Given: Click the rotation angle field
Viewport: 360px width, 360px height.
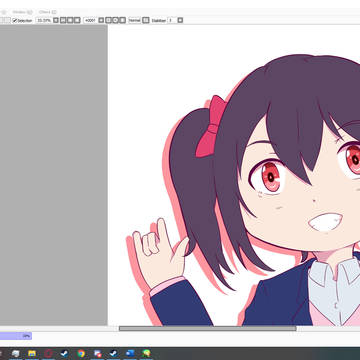Looking at the screenshot, I should coord(90,20).
